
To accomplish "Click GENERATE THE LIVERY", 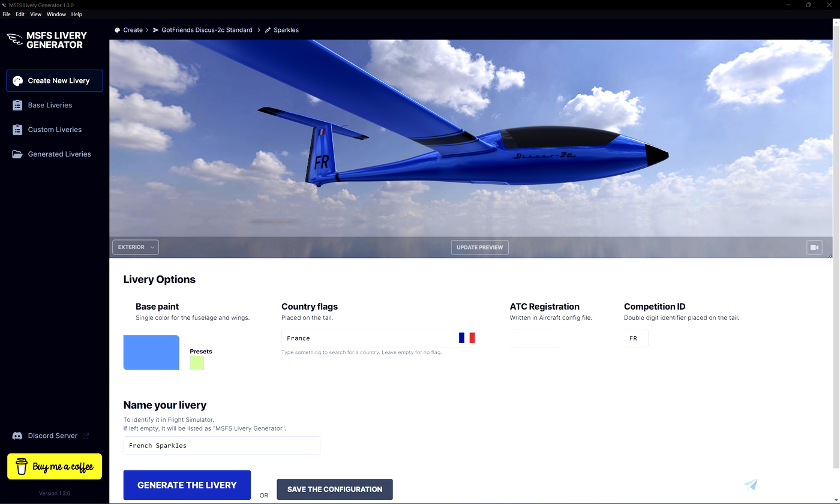I will click(x=187, y=485).
